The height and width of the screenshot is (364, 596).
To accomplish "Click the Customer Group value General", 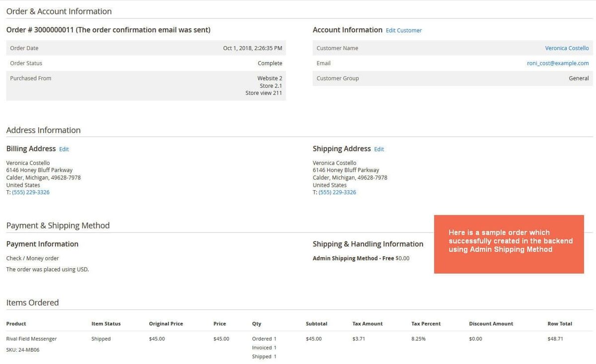I will [579, 78].
